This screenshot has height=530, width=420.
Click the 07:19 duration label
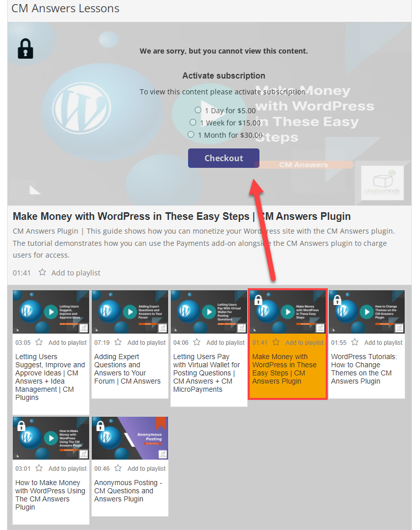(102, 342)
